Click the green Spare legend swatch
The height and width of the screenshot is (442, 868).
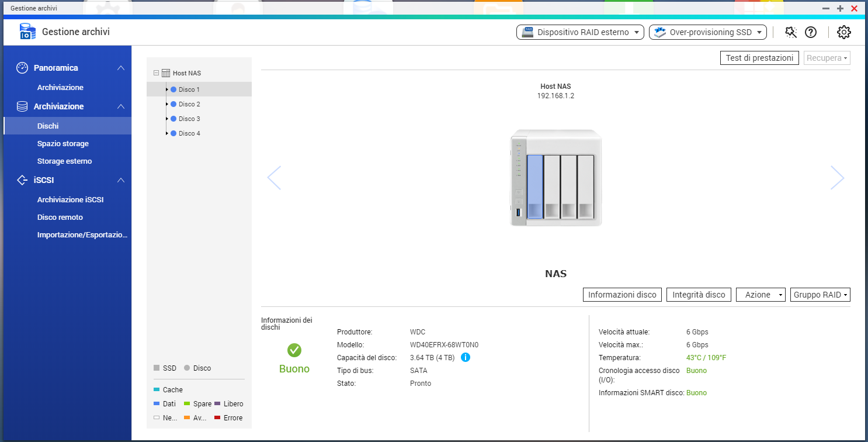coord(187,404)
